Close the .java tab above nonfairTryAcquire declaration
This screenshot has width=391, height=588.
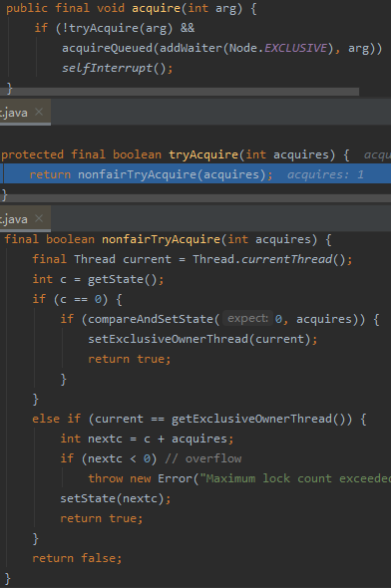click(x=39, y=218)
